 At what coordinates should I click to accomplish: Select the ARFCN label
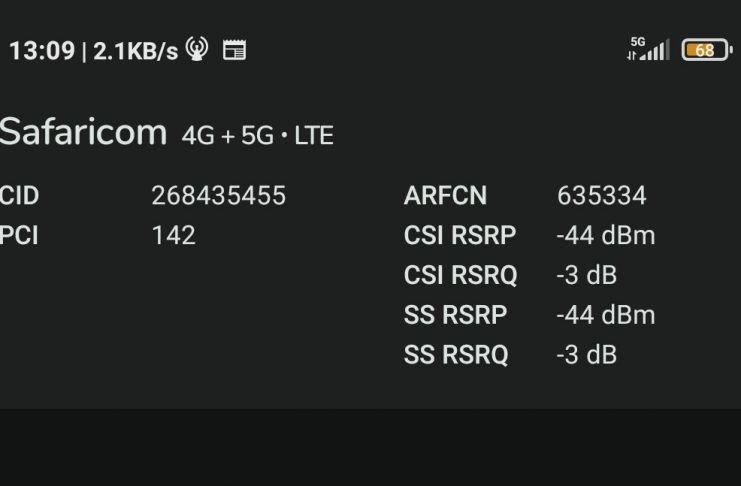point(445,195)
